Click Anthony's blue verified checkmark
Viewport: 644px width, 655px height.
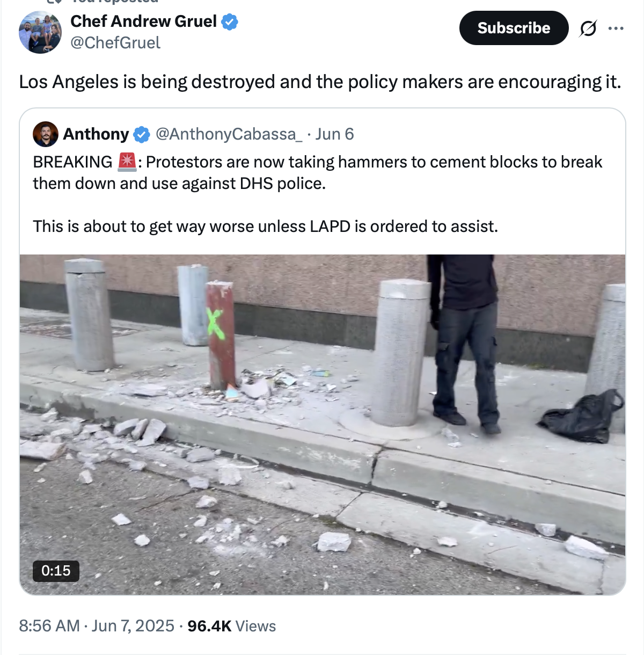tap(141, 134)
